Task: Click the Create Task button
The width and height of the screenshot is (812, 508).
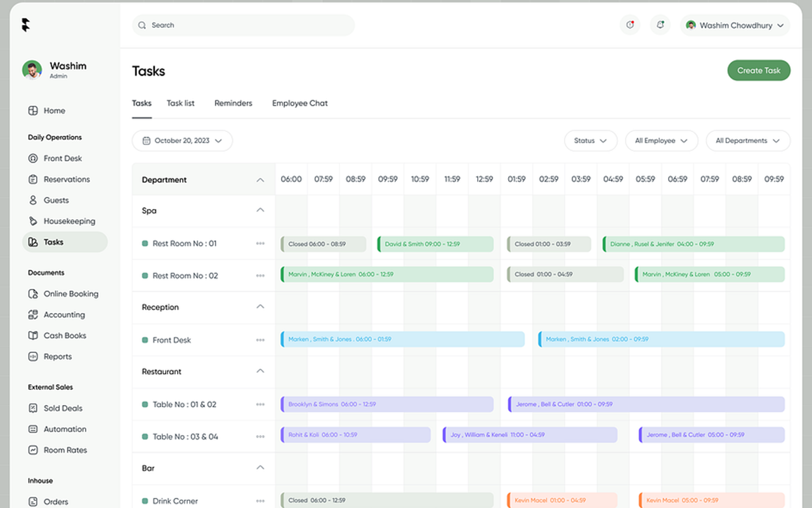Action: (x=759, y=70)
